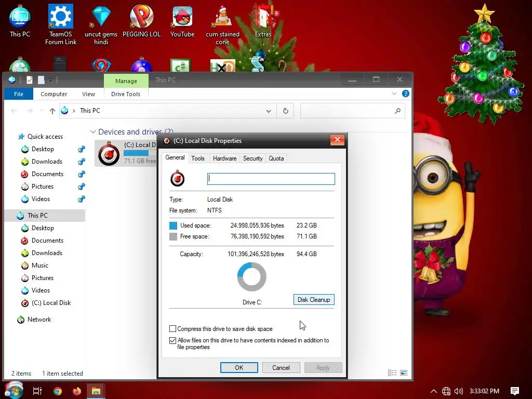Show hidden tray icons arrow
Image resolution: width=532 pixels, height=399 pixels.
pyautogui.click(x=434, y=391)
